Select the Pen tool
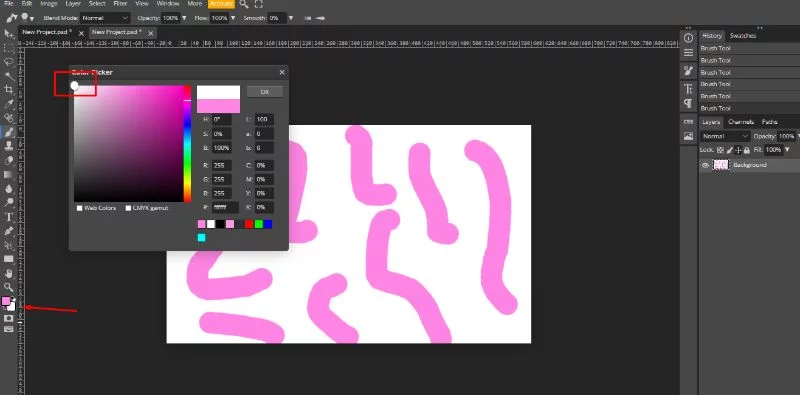 tap(9, 231)
